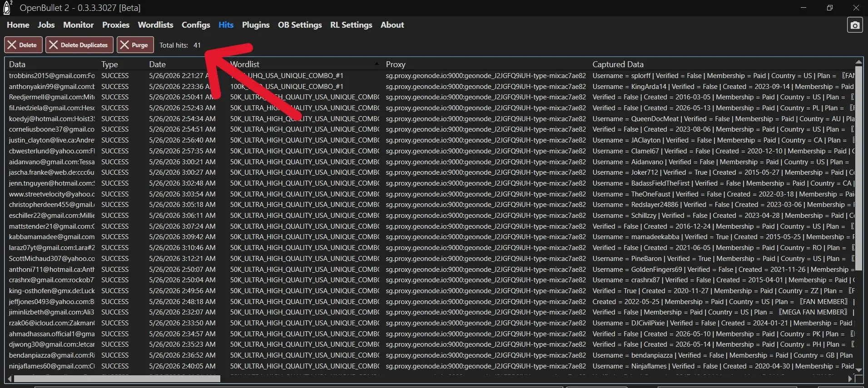The height and width of the screenshot is (388, 868).
Task: Select the row dated 5/26/2026 2:56:40 AM
Action: click(x=430, y=140)
